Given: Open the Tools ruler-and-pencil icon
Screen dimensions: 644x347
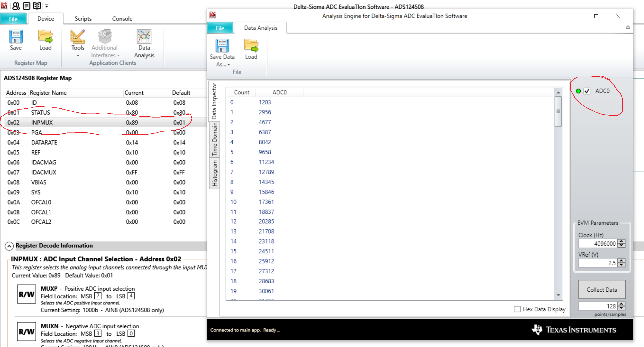Looking at the screenshot, I should point(78,37).
